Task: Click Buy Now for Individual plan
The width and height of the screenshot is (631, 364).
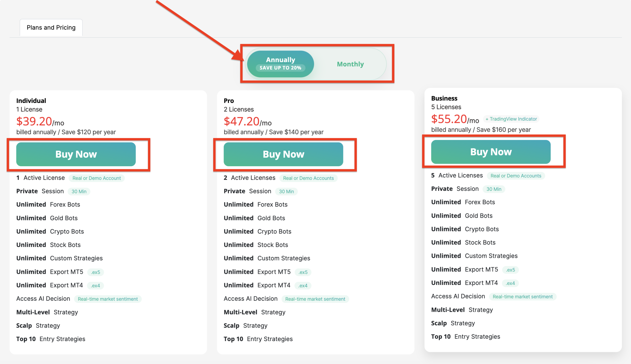Action: (76, 154)
